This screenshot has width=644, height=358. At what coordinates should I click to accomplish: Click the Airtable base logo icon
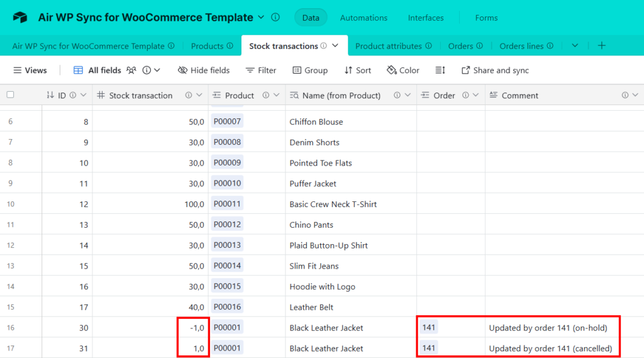pyautogui.click(x=19, y=17)
